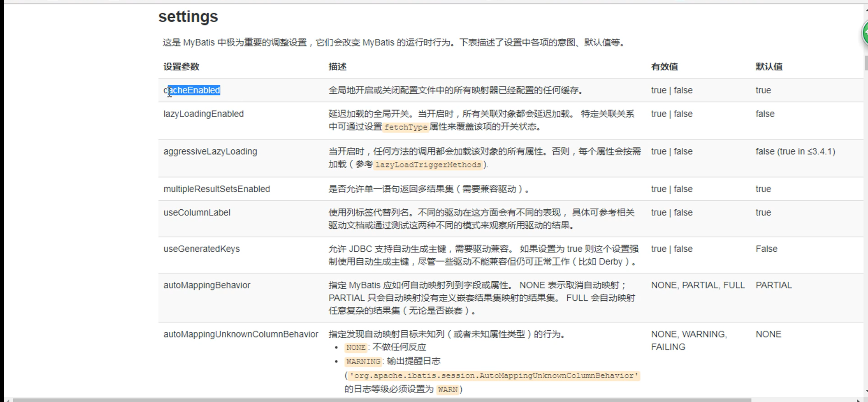Click the lazyLoadTriggerMethods inline code text
868x402 pixels.
[x=428, y=165]
